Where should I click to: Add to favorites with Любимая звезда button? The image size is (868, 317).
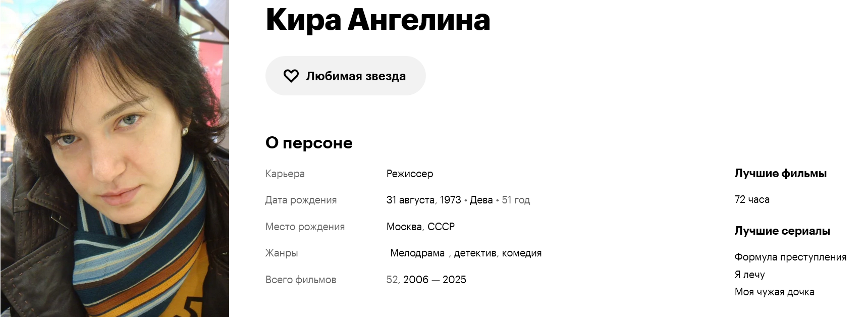point(346,76)
